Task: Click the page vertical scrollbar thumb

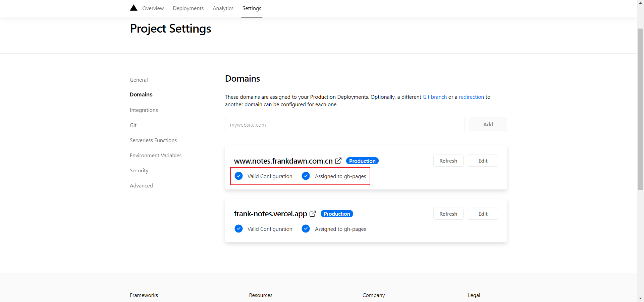Action: pyautogui.click(x=640, y=109)
